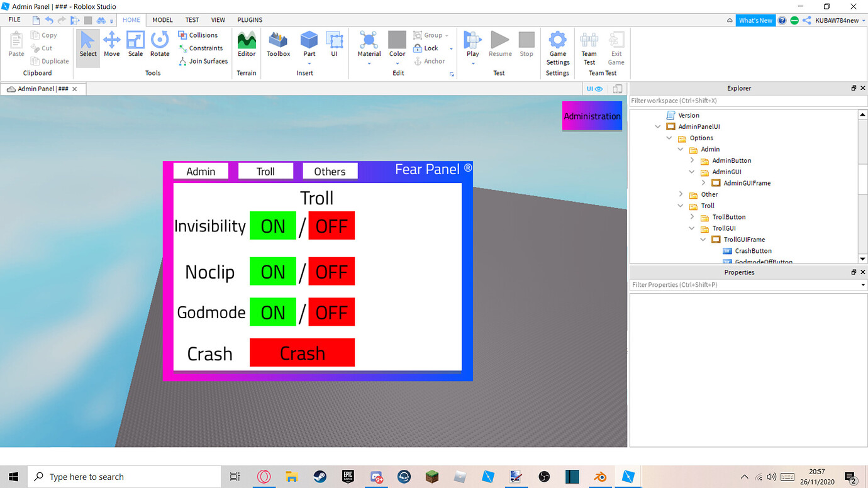Collapse the AdminPanelUI tree node
Screen dimensions: 868x488
658,126
